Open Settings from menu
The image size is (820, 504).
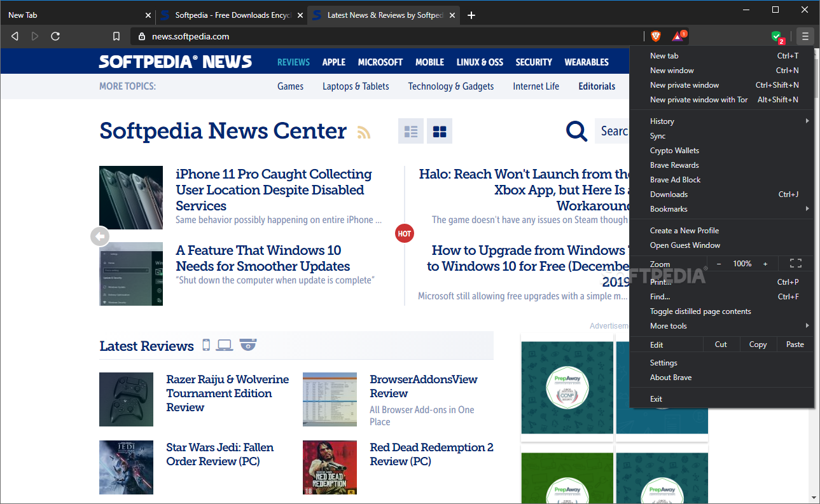721,362
